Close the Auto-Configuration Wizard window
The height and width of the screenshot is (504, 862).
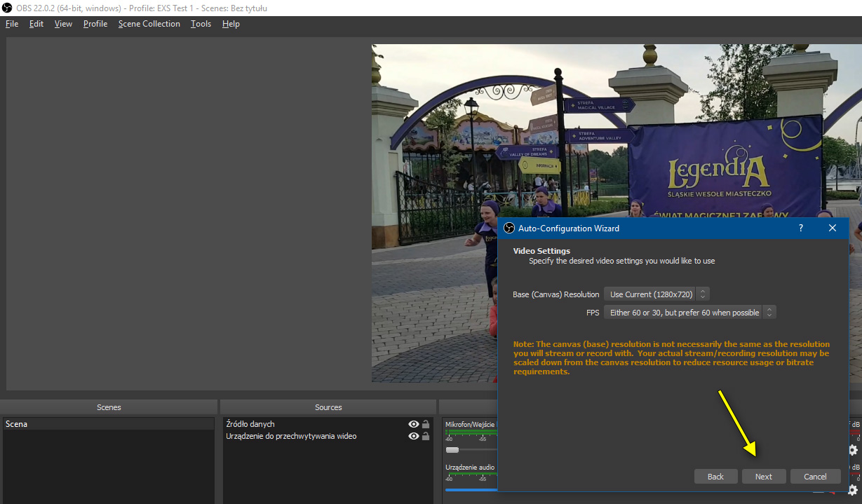833,228
